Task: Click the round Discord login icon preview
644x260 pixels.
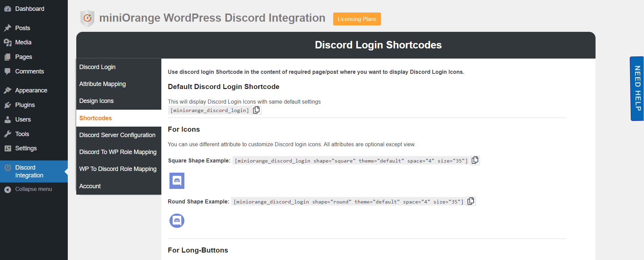Action: [x=177, y=221]
